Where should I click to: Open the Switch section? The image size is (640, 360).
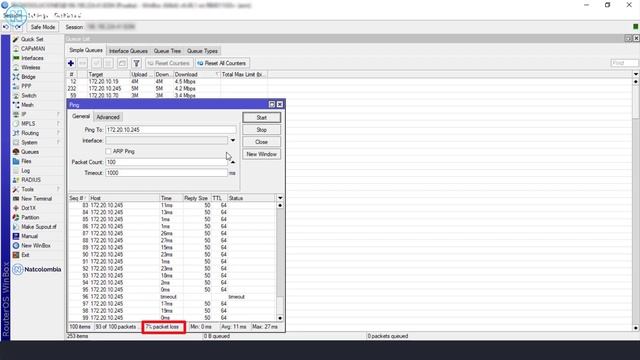pos(29,96)
